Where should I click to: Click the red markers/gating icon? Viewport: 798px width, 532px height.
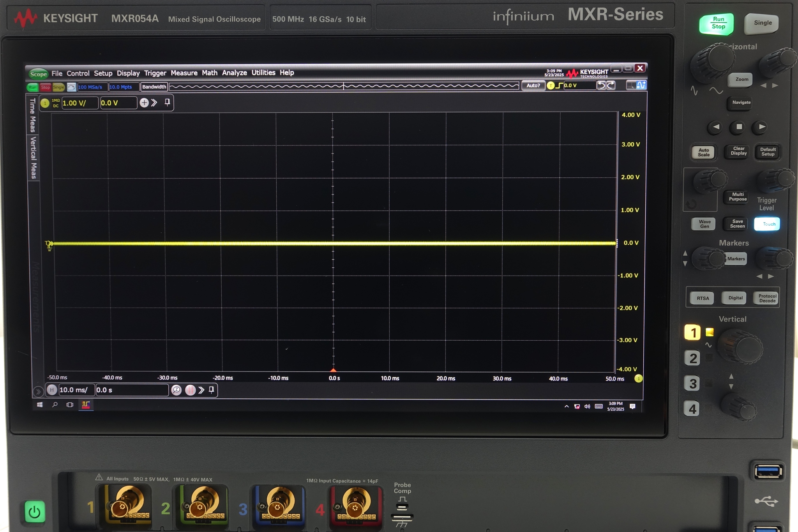tap(190, 390)
